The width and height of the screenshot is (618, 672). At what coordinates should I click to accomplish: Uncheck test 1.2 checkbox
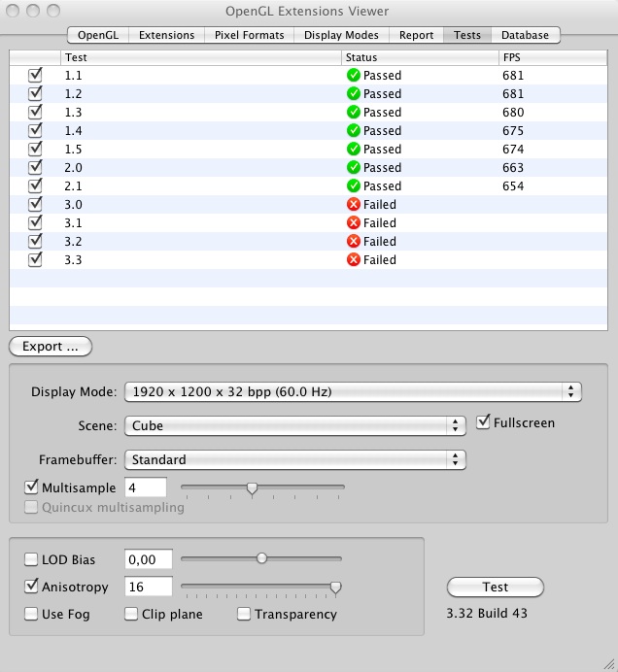pos(35,94)
